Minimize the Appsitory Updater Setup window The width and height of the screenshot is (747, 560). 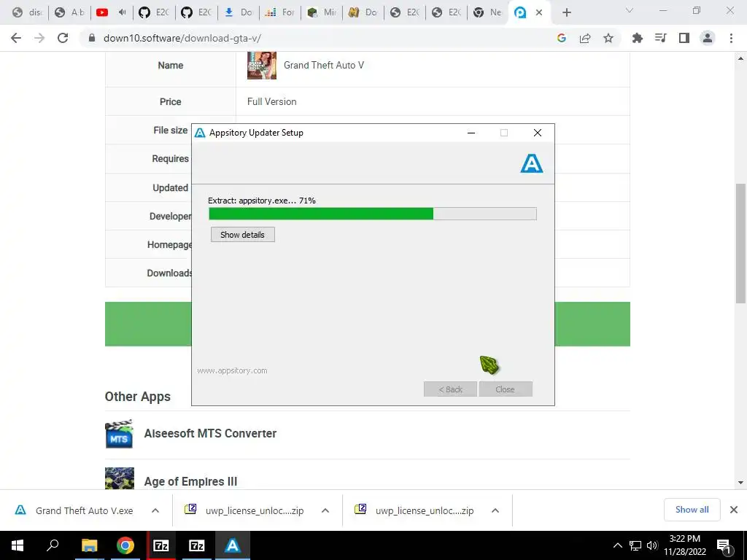pos(471,133)
